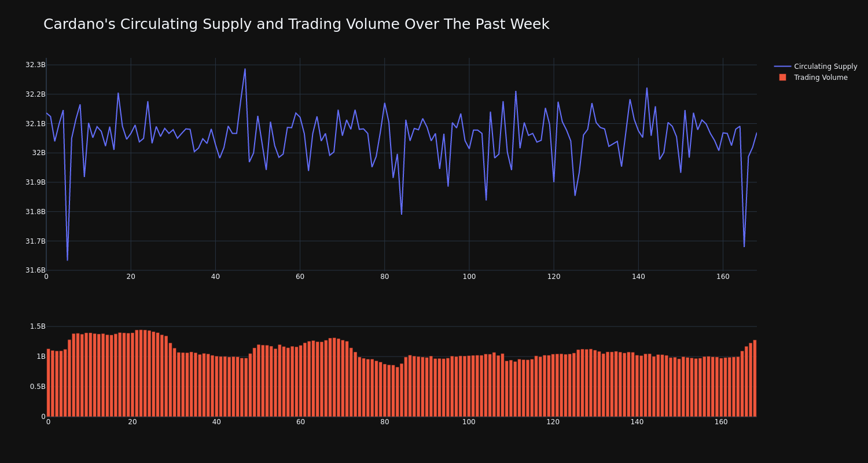Image resolution: width=868 pixels, height=463 pixels.
Task: Click the 1B volume axis label
Action: click(41, 357)
